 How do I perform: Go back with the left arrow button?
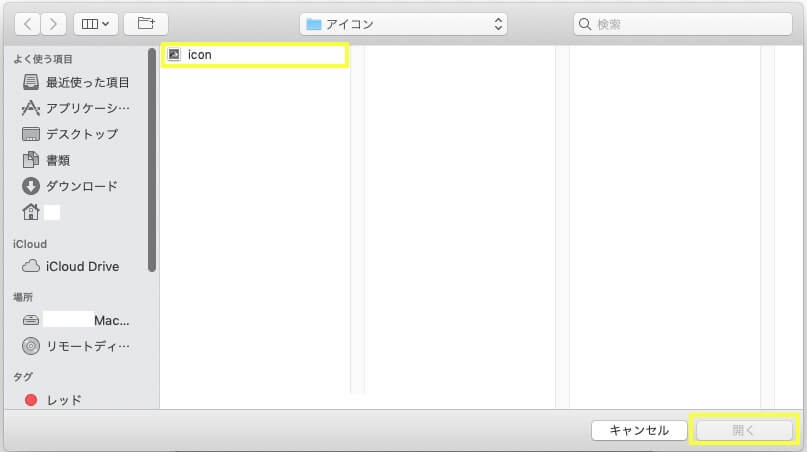coord(28,24)
